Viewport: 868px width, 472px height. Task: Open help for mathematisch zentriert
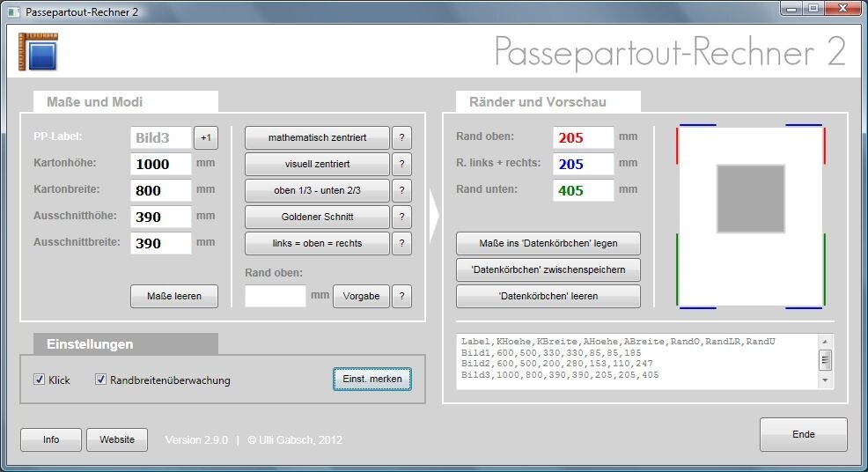click(x=402, y=138)
